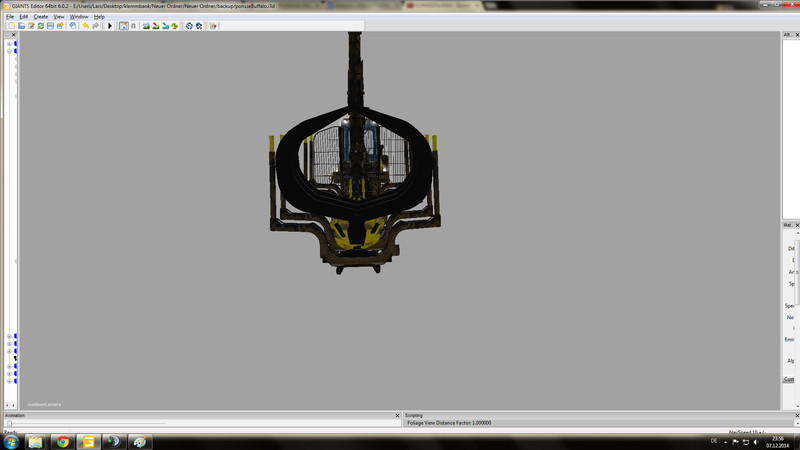Select the terrain tool with blue arrow
This screenshot has height=450, width=800.
click(165, 26)
